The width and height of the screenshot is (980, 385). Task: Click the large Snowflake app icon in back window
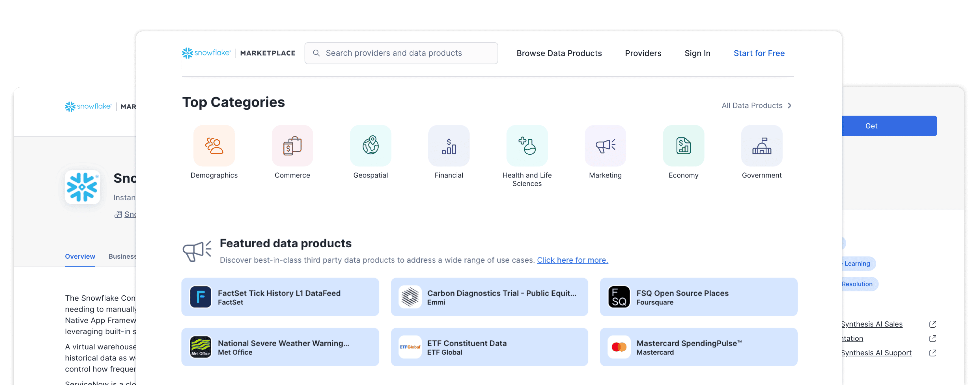[82, 187]
